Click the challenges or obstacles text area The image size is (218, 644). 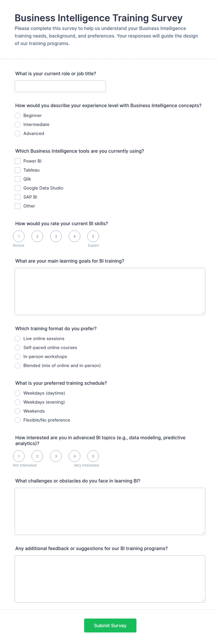[x=110, y=511]
